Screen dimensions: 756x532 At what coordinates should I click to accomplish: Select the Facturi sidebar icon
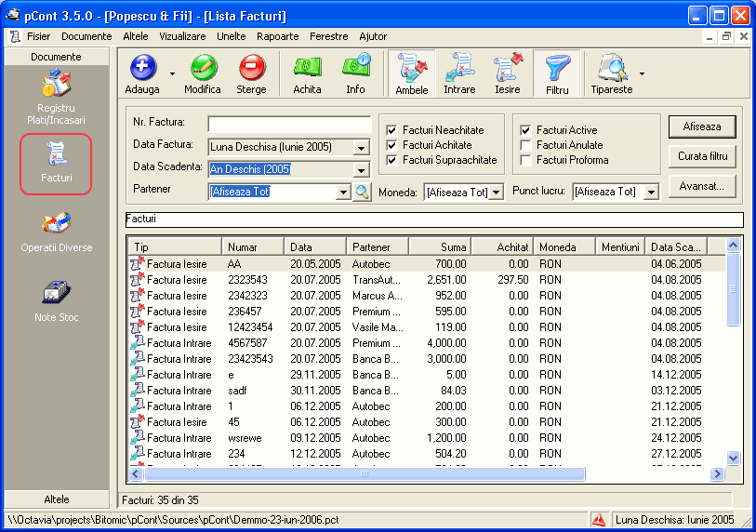coord(56,154)
